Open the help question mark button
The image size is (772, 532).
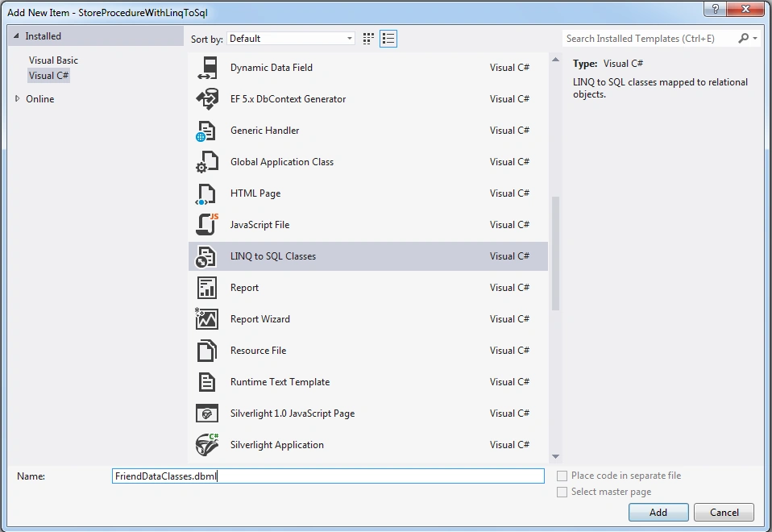[716, 9]
